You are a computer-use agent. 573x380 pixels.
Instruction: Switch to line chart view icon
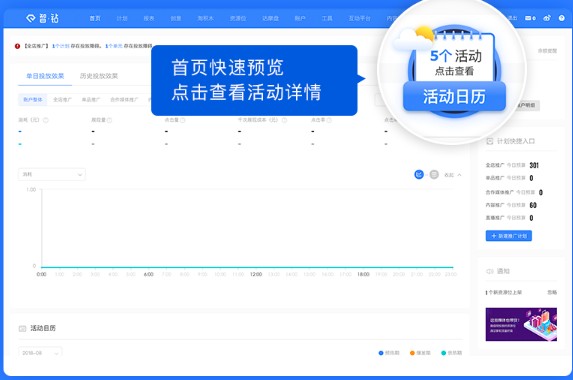[x=419, y=175]
